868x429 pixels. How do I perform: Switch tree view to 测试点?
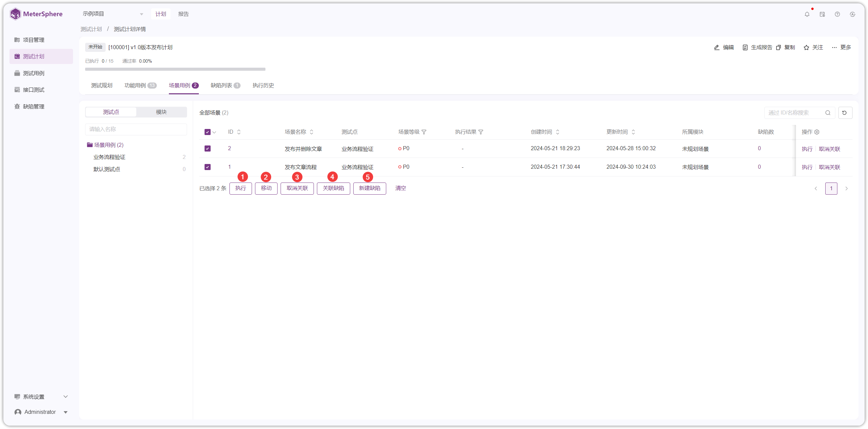111,112
